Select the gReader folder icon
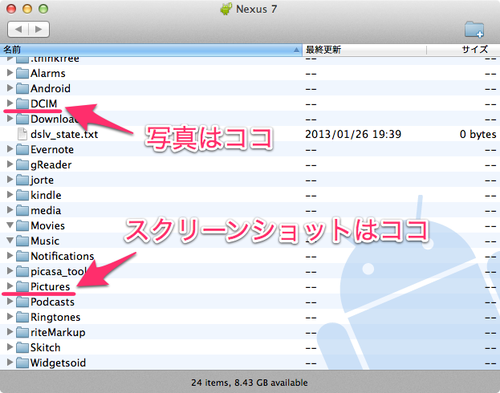Viewport: 500px width, 393px height. point(22,165)
